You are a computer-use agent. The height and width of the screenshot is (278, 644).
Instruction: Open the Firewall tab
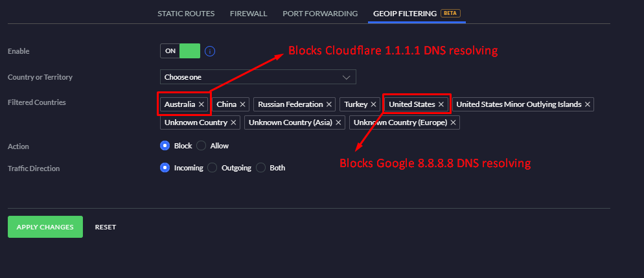pos(248,13)
